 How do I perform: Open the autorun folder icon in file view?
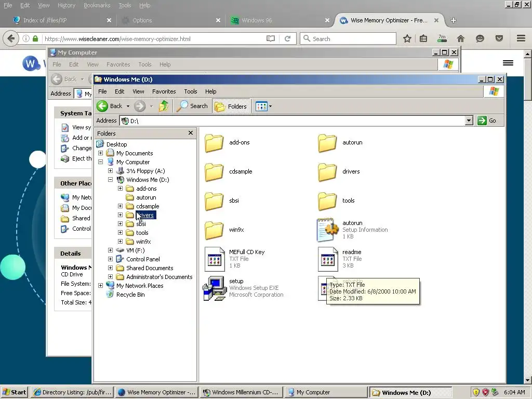[327, 143]
